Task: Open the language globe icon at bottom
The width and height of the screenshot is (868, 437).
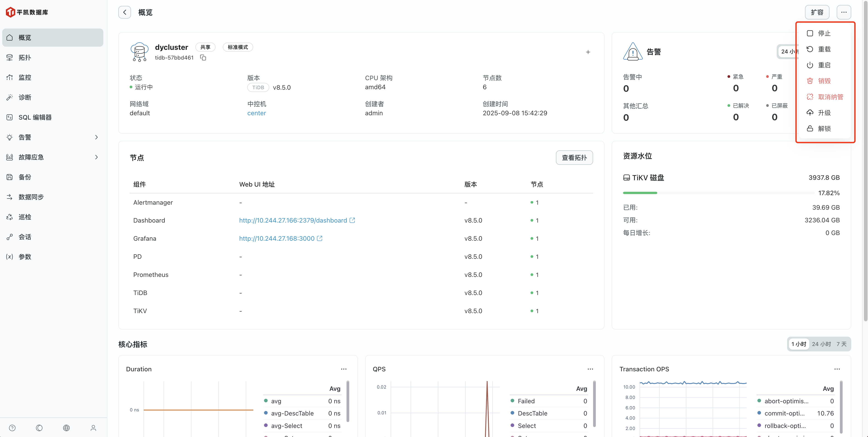Action: tap(66, 427)
